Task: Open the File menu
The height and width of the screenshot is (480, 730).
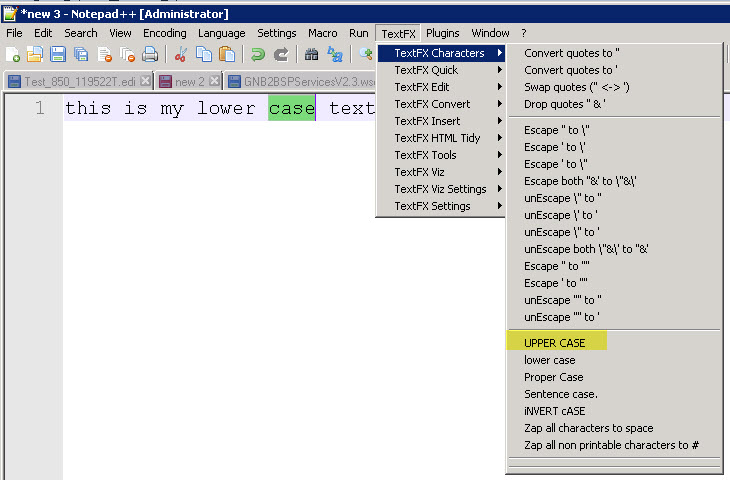Action: pos(14,33)
